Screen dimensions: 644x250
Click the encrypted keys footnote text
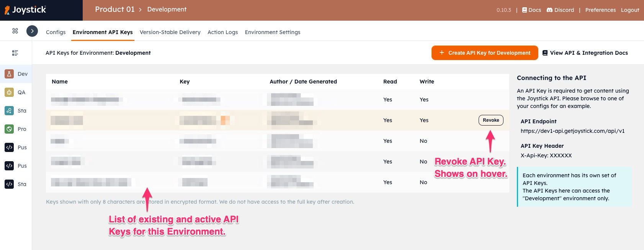[200, 202]
